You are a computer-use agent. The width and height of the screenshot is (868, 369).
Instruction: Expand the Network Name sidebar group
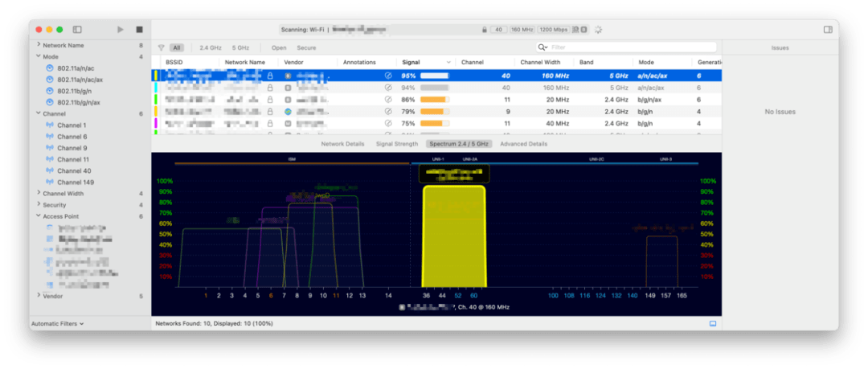tap(38, 46)
